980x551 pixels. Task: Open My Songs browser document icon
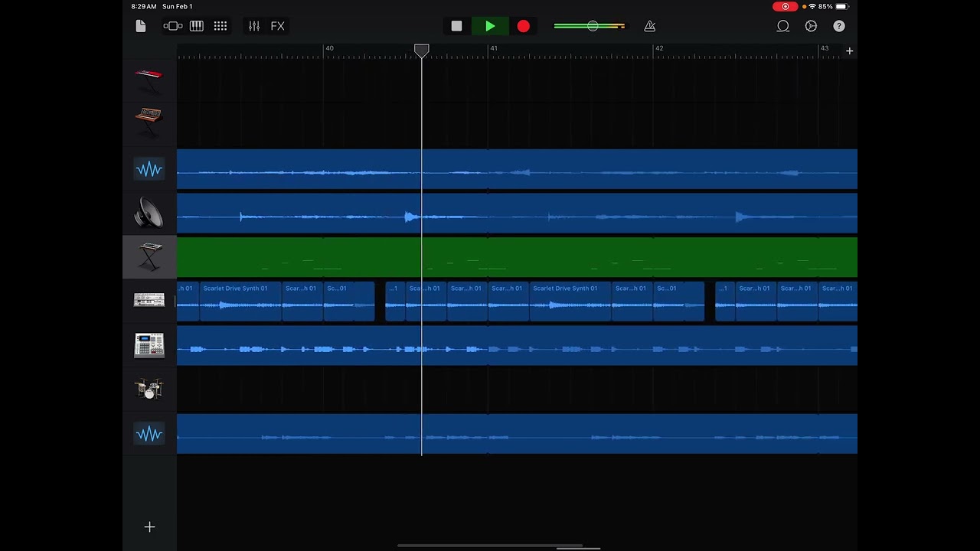click(140, 26)
